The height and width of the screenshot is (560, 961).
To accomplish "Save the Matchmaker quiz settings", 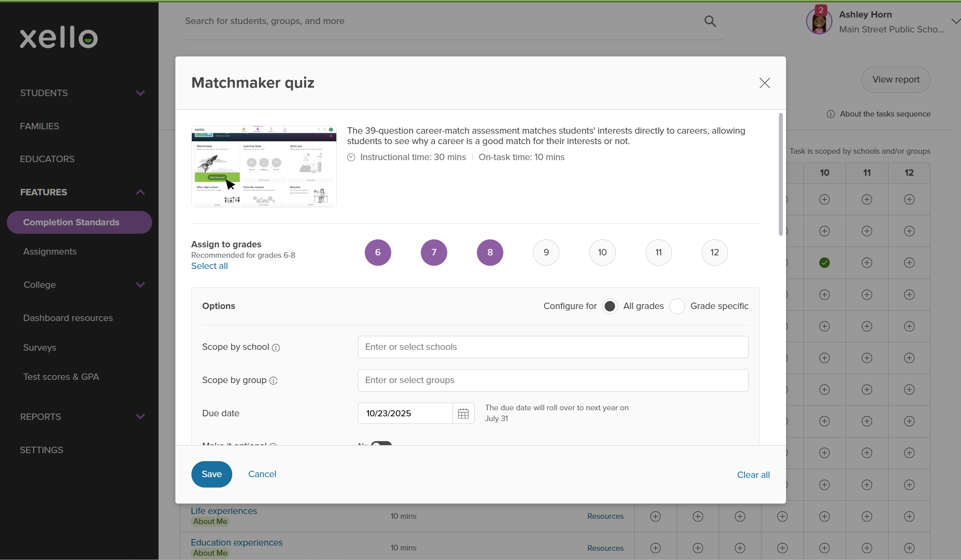I will click(x=211, y=474).
